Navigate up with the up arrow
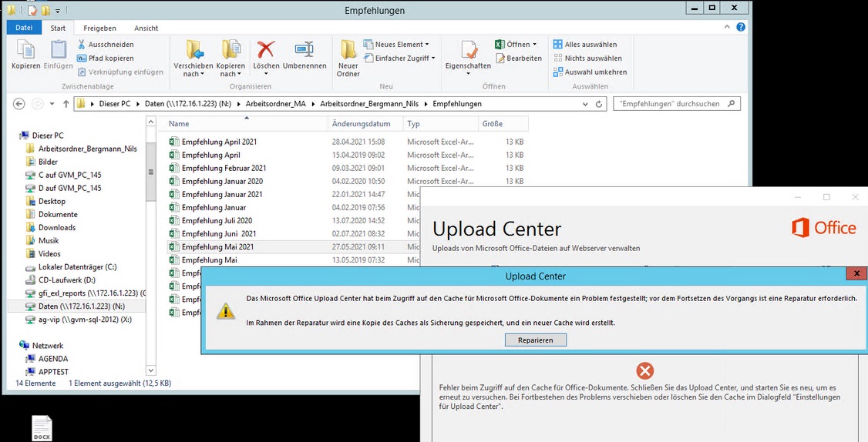868x442 pixels. [66, 104]
